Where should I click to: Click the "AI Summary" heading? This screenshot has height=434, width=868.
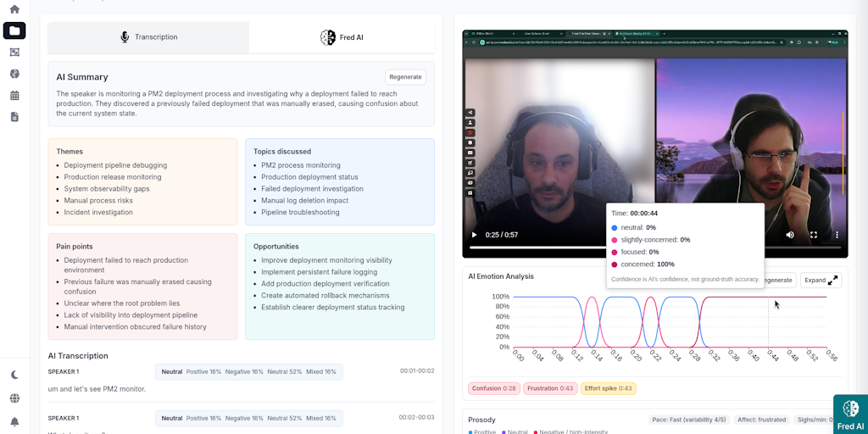82,77
